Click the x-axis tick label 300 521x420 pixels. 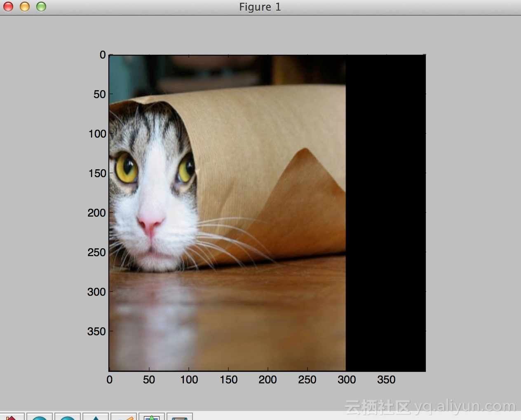click(347, 380)
